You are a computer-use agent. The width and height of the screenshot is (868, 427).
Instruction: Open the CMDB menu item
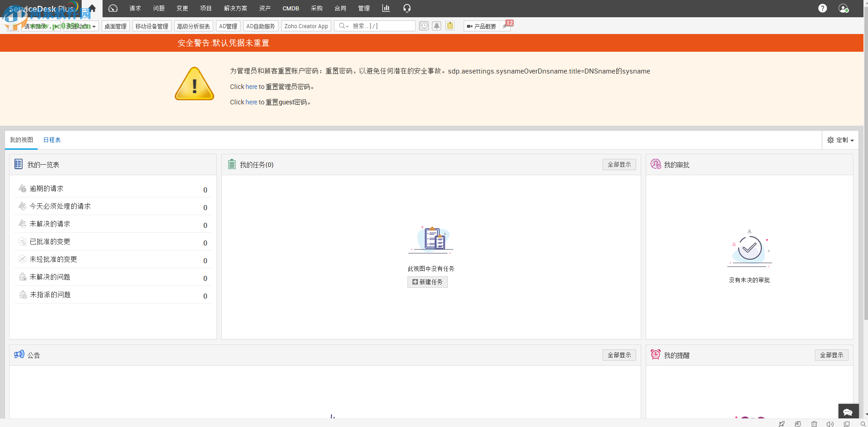[x=290, y=8]
